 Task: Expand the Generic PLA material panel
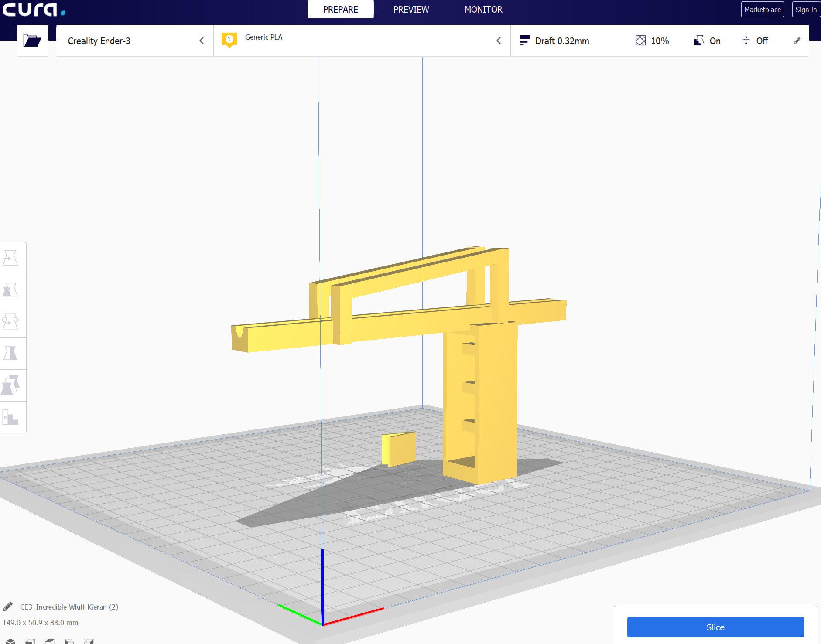(x=362, y=41)
